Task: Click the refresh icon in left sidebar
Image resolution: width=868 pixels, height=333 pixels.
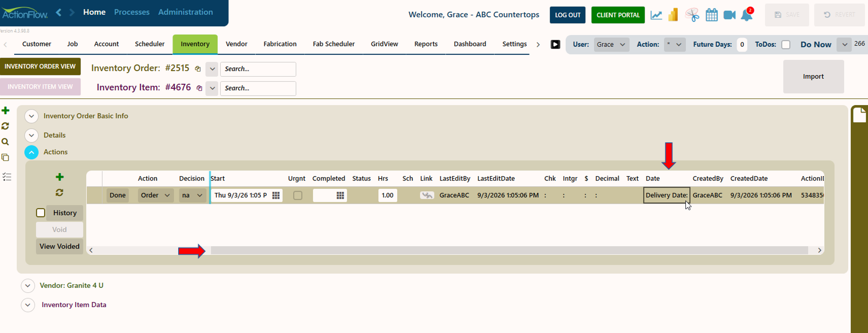Action: pos(5,126)
